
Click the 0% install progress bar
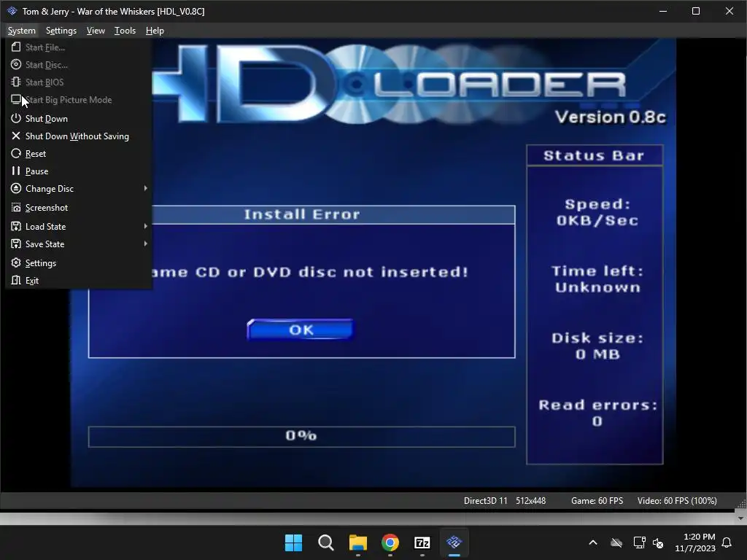[301, 436]
